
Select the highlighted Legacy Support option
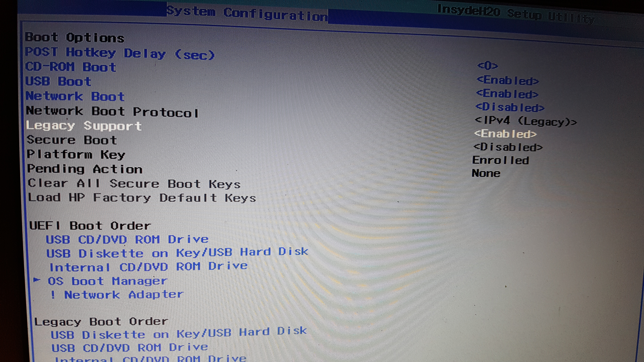84,126
